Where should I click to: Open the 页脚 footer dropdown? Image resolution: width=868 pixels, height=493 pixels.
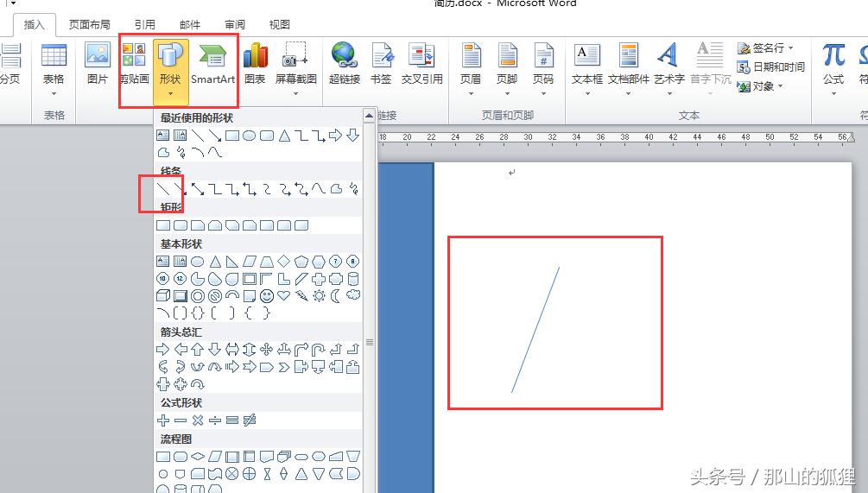[x=506, y=69]
